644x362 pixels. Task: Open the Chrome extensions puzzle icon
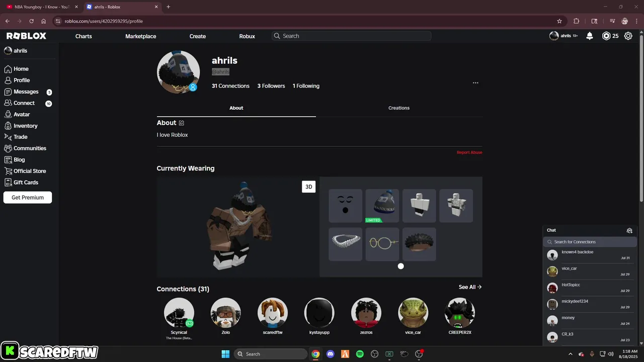click(577, 21)
